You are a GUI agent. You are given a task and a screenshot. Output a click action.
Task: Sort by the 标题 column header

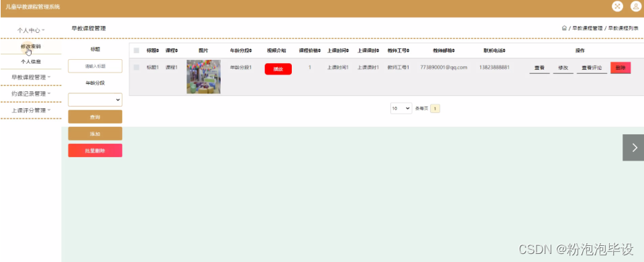coord(152,50)
